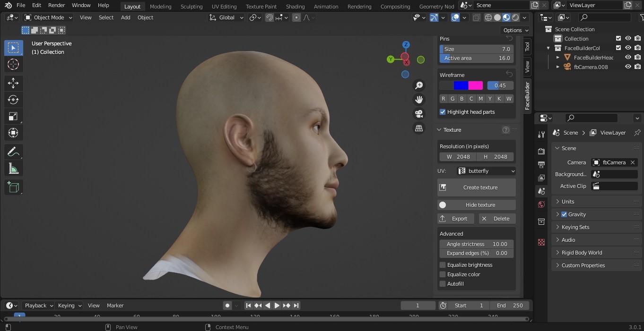
Task: Toggle auto keying record button
Action: point(227,306)
